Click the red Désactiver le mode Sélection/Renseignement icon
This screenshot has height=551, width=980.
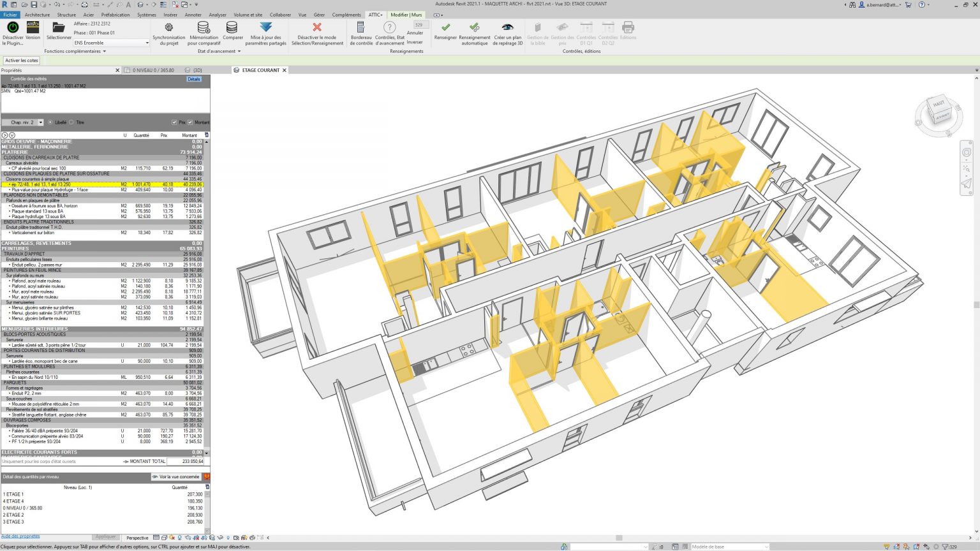click(x=317, y=29)
